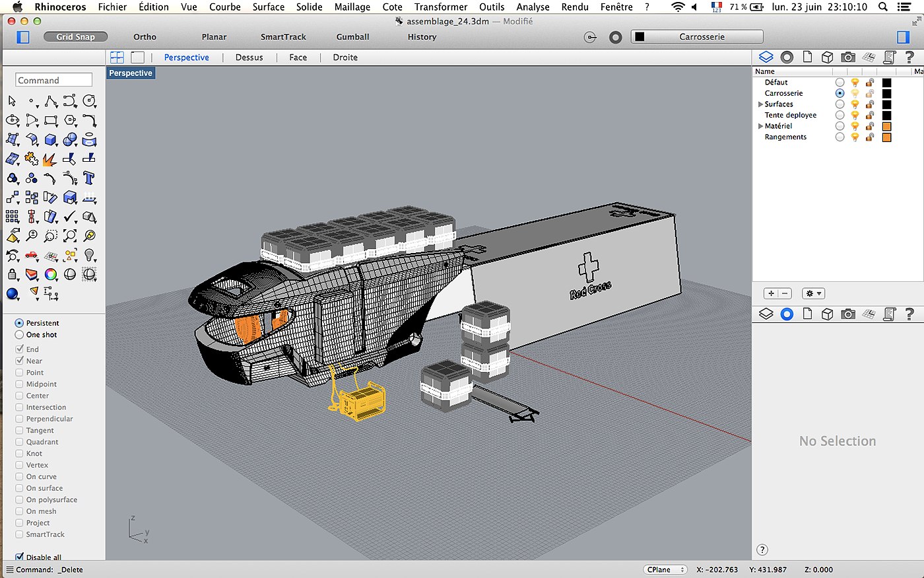Uncheck the End object snap

point(20,349)
